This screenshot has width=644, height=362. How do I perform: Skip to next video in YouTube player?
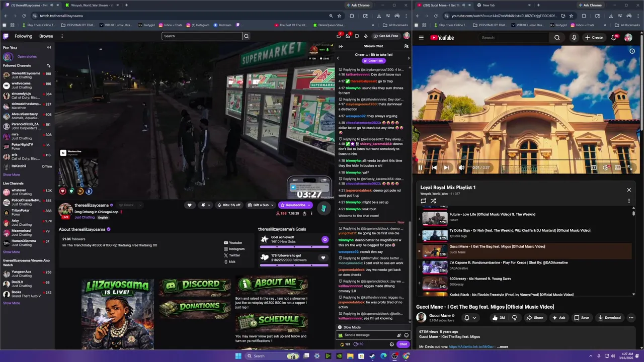[x=446, y=168]
